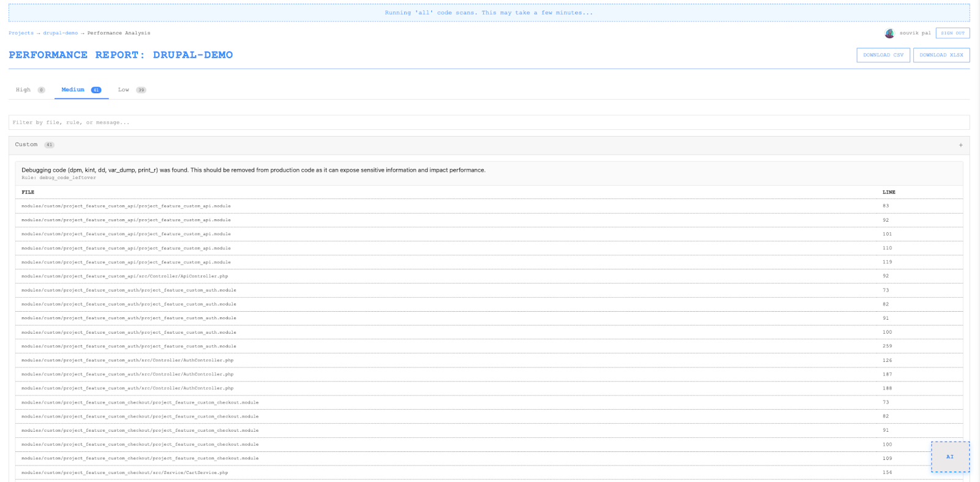
Task: Click line number 187 of AuthController.php
Action: coord(887,374)
